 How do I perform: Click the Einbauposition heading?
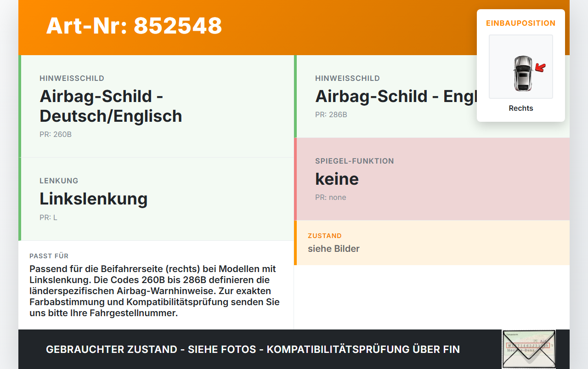(x=521, y=23)
